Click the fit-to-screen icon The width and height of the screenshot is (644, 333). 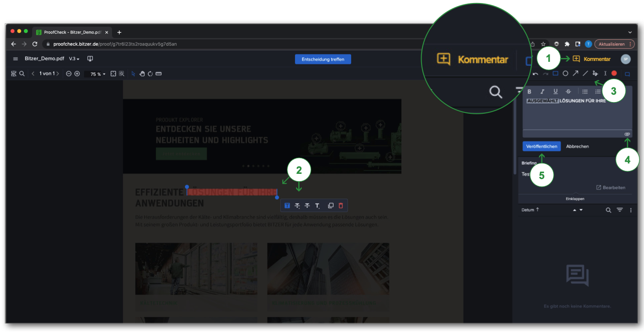[113, 74]
